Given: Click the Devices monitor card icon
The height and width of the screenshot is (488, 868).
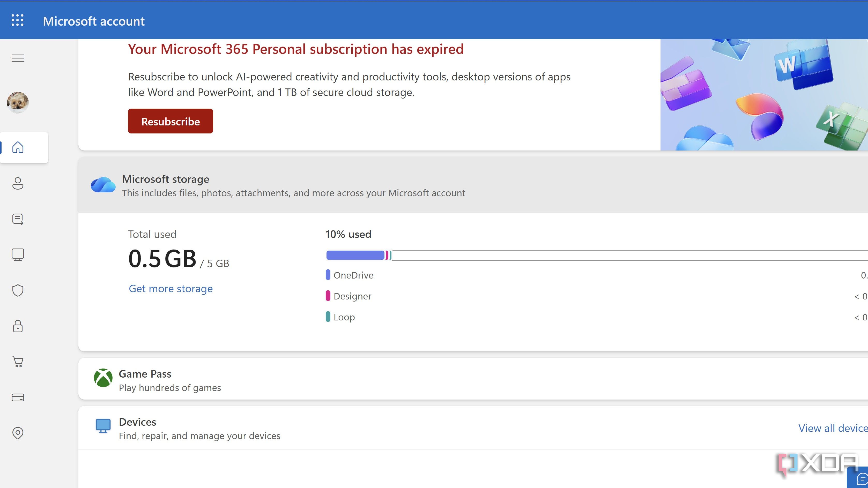Looking at the screenshot, I should 103,426.
